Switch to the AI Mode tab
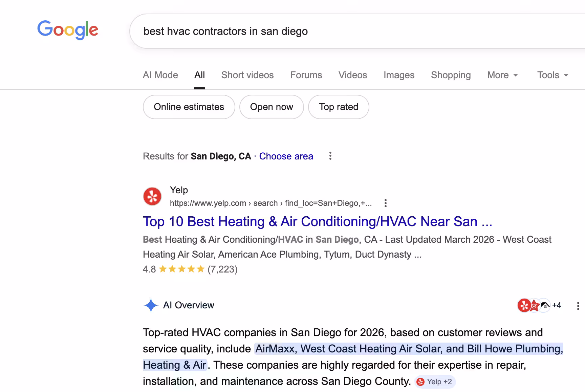This screenshot has width=585, height=392. (x=160, y=75)
